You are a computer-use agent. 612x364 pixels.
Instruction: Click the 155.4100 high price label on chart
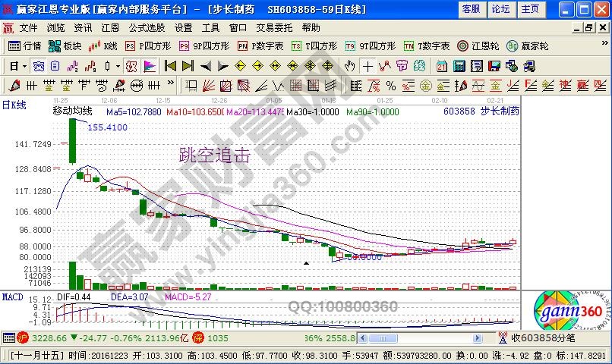[107, 127]
